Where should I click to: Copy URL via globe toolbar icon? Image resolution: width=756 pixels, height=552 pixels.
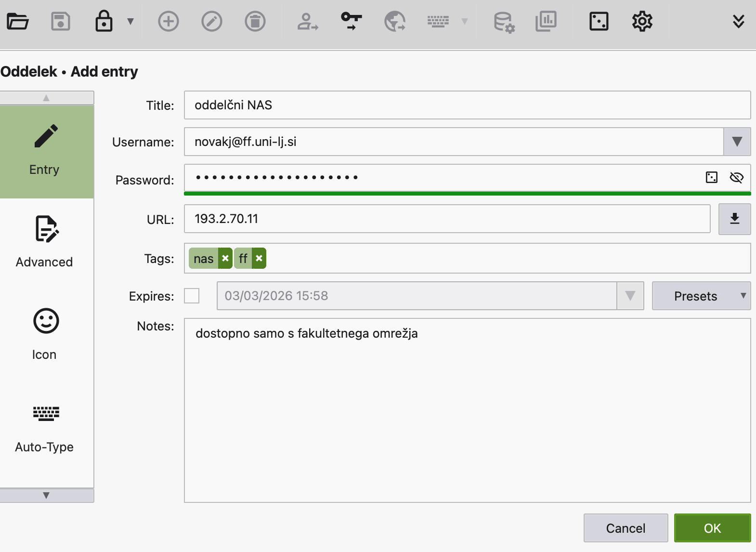tap(395, 21)
